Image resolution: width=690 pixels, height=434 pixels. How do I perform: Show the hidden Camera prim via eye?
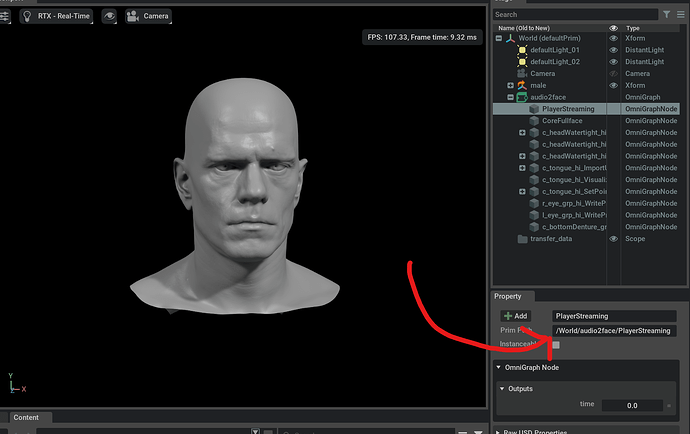(x=613, y=74)
